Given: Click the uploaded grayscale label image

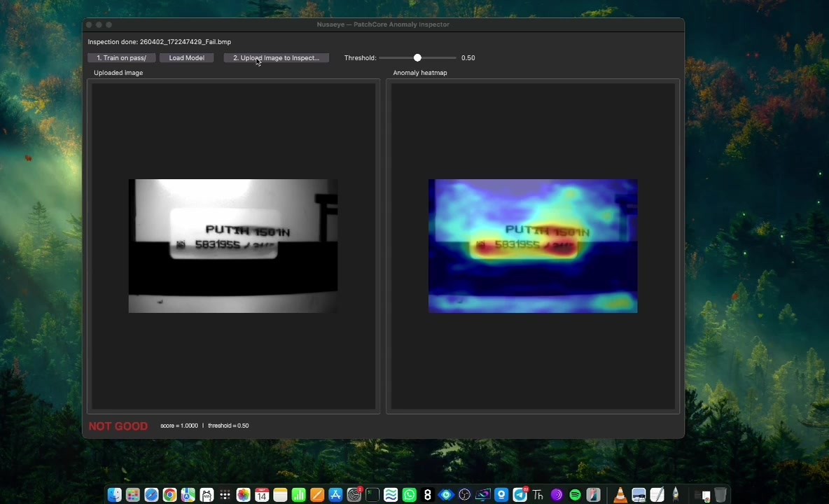Looking at the screenshot, I should pos(233,246).
